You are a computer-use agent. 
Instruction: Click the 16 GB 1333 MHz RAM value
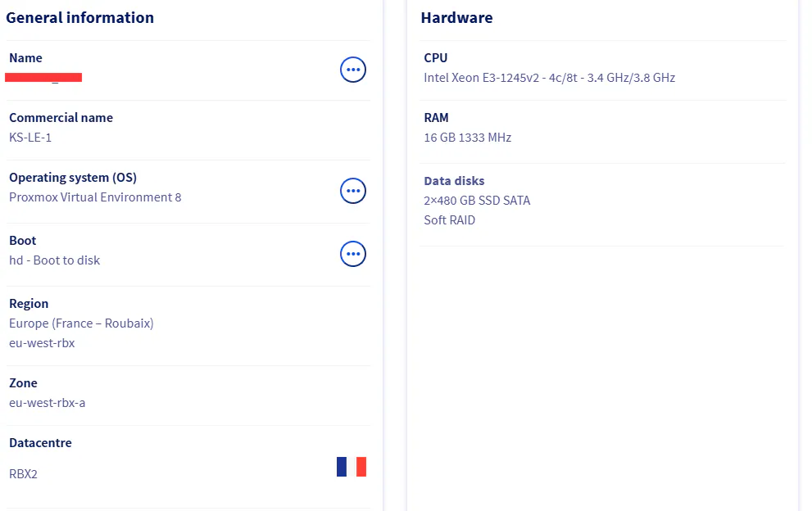click(x=467, y=138)
